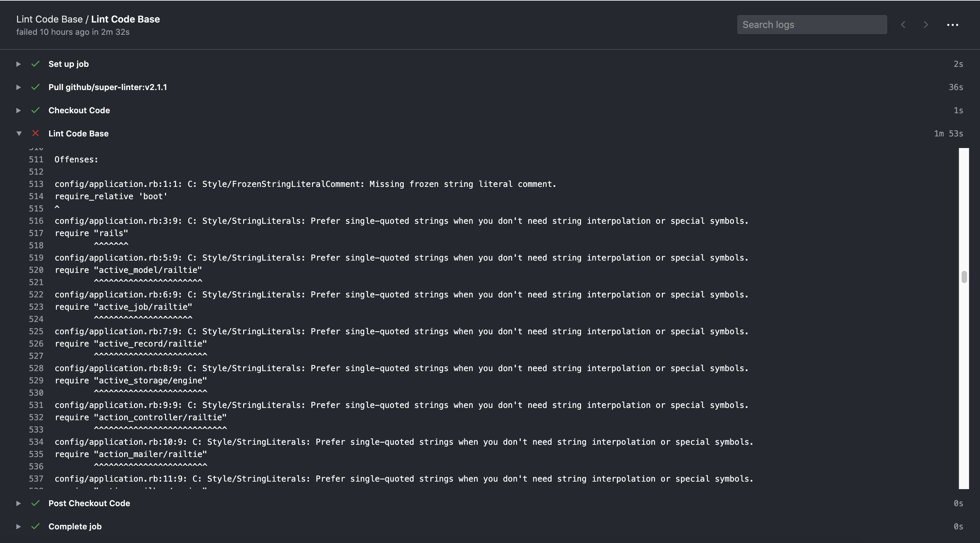
Task: Click the red failed X icon
Action: tap(35, 133)
